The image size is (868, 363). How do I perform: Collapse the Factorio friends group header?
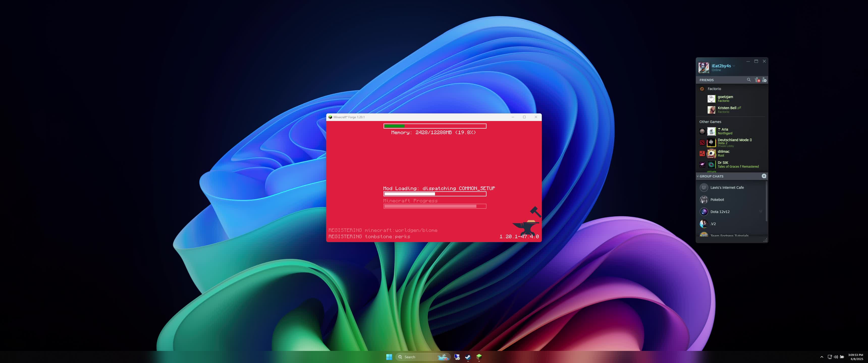click(x=714, y=89)
